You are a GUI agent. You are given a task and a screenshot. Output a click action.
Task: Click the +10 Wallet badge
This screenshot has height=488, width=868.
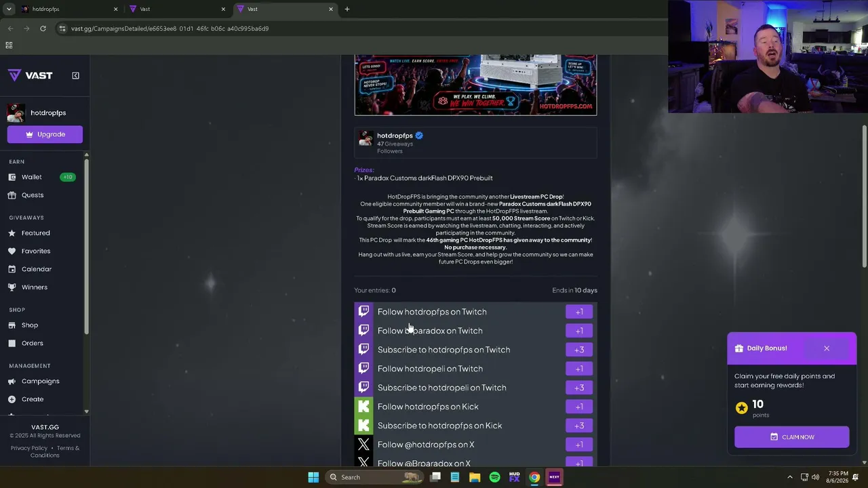pos(67,177)
